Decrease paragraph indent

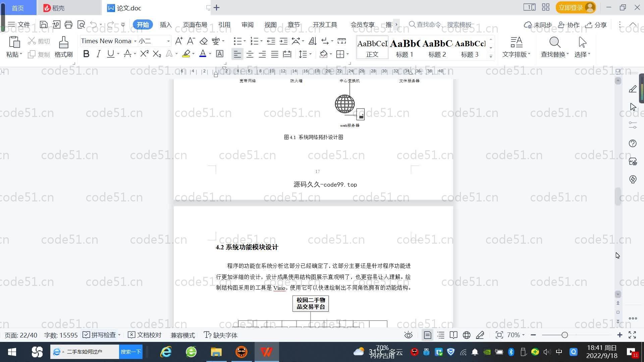271,41
